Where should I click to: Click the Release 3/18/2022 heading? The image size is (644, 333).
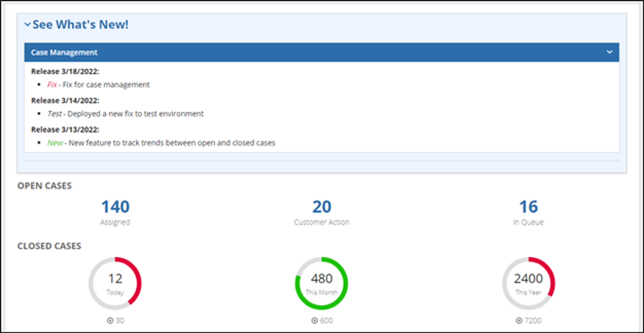pyautogui.click(x=65, y=71)
